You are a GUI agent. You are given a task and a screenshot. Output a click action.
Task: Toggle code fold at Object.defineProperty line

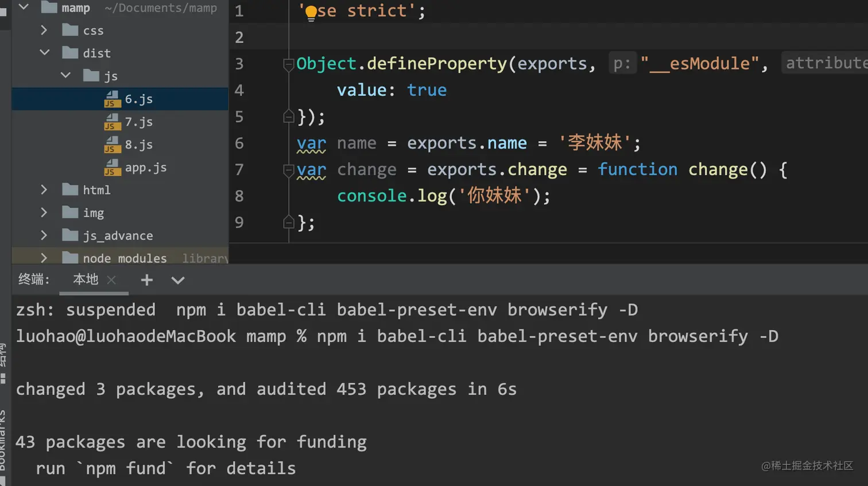289,64
